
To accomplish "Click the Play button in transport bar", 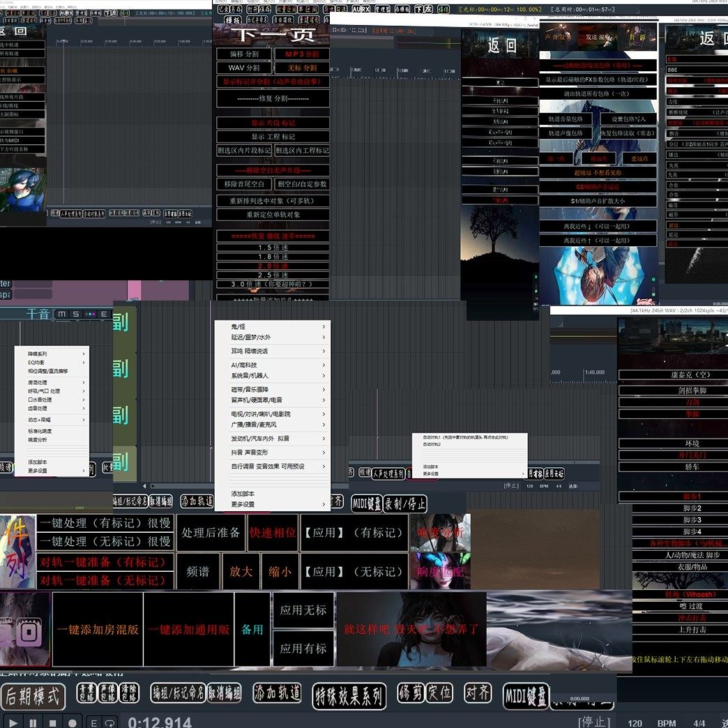I will point(13,723).
